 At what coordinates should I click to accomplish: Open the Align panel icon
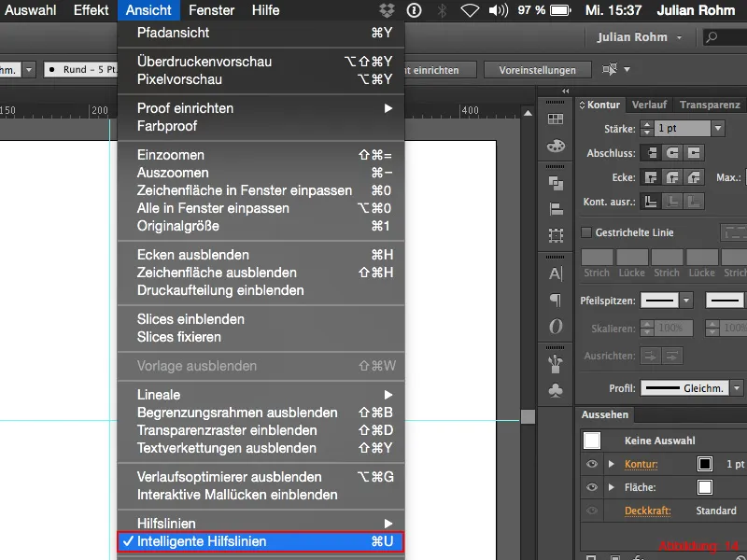click(556, 208)
